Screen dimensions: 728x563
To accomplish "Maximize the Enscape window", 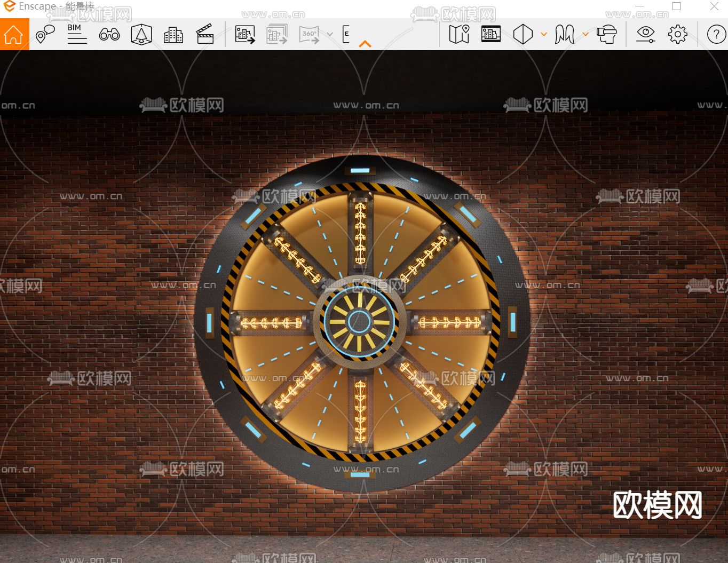I will (677, 6).
